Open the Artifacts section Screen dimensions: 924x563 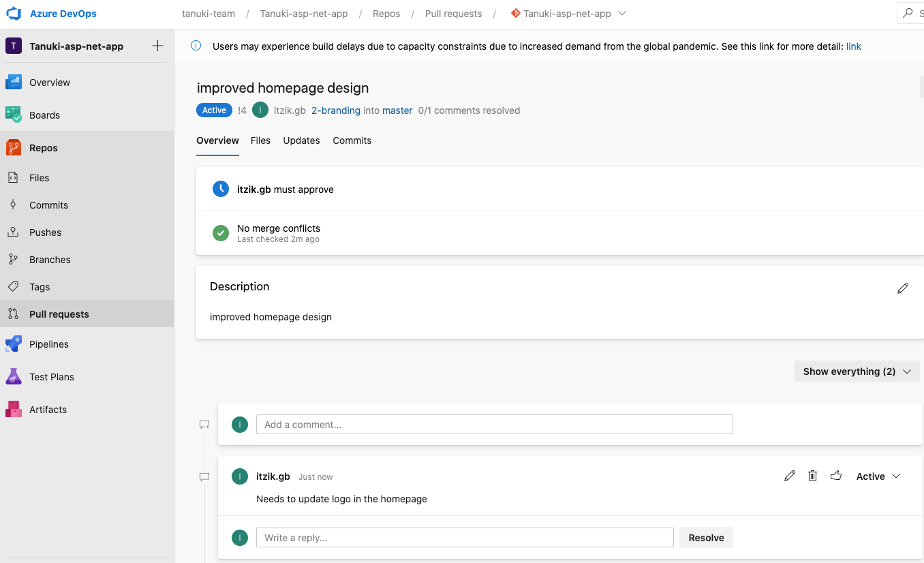point(48,409)
